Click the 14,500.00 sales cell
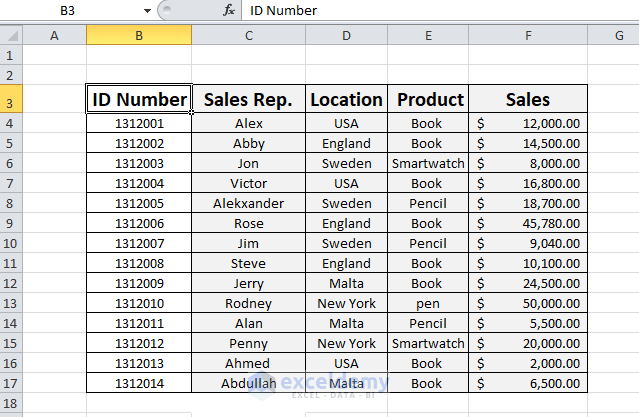The image size is (639, 417). [528, 143]
